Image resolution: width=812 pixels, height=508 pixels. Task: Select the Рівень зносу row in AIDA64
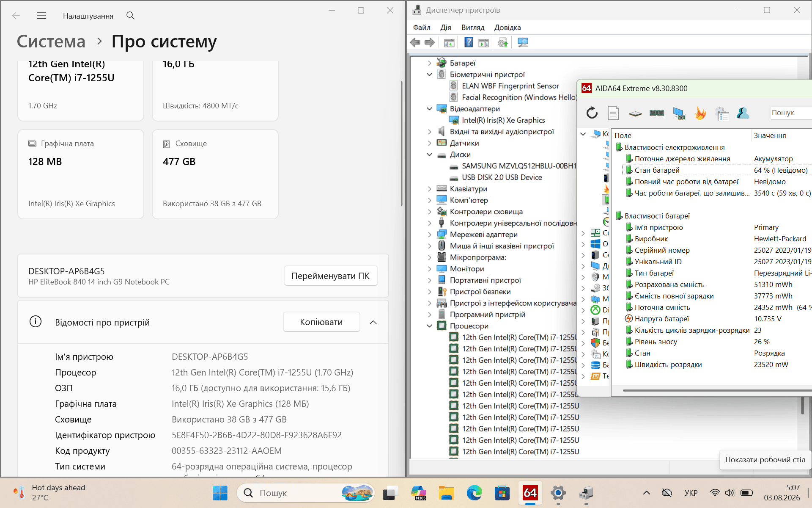tap(717, 342)
